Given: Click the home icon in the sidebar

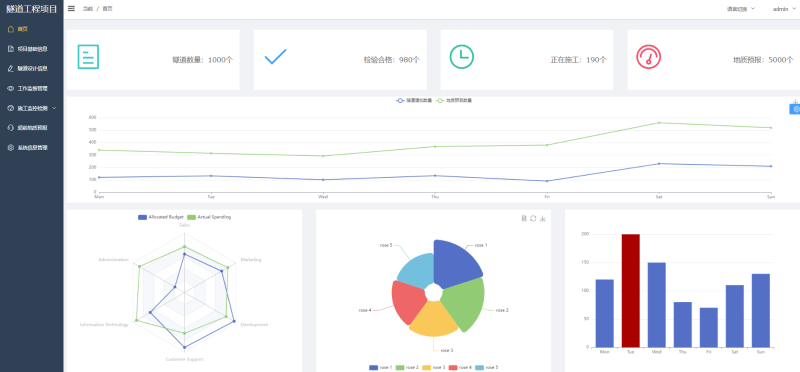Looking at the screenshot, I should (11, 29).
